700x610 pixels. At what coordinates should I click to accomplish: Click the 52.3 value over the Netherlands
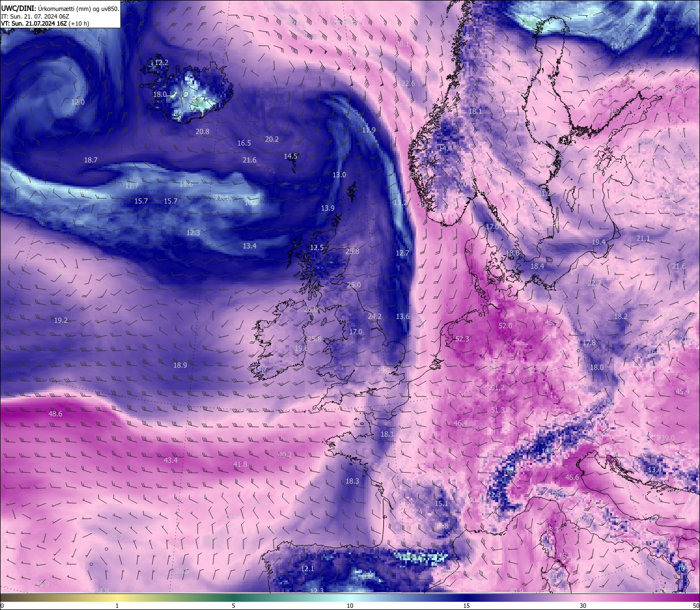click(x=462, y=339)
